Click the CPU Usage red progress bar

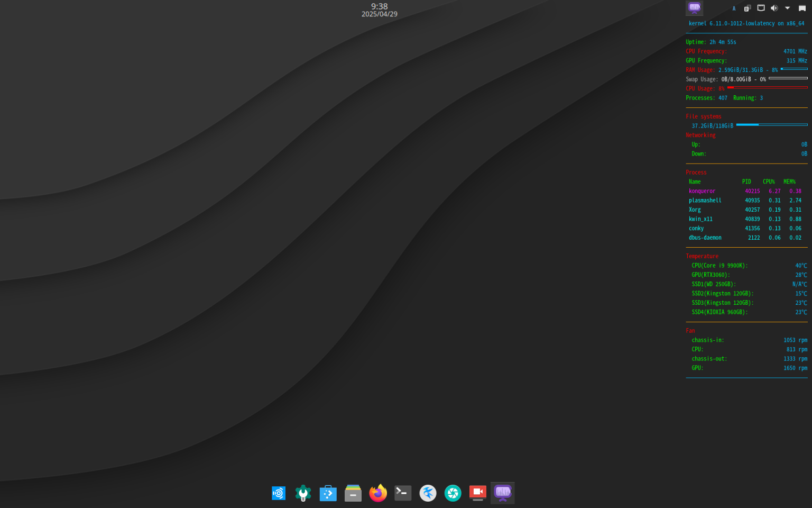(768, 87)
